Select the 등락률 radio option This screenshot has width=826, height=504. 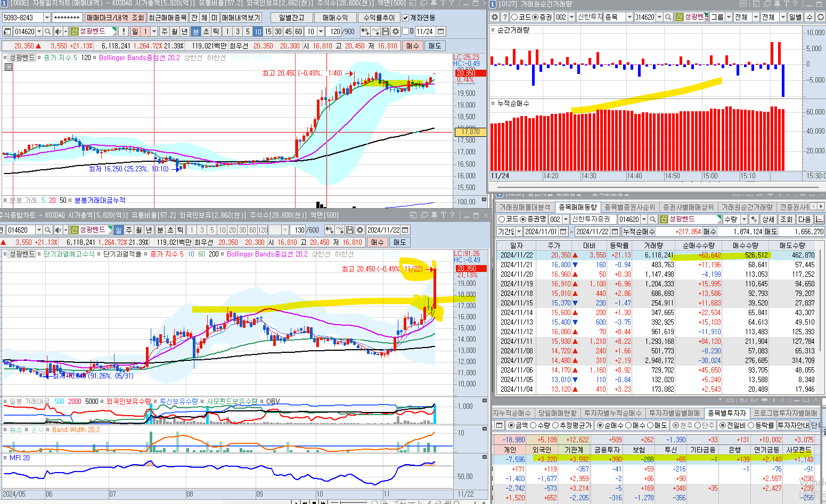point(751,425)
